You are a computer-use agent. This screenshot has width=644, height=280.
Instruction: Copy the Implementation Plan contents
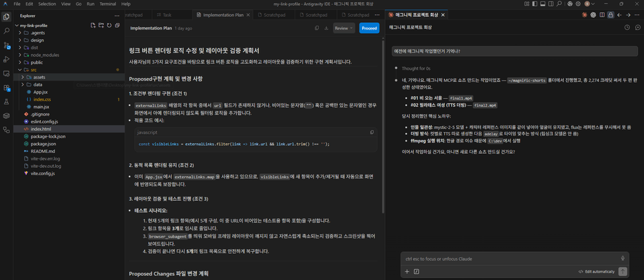coord(317,28)
